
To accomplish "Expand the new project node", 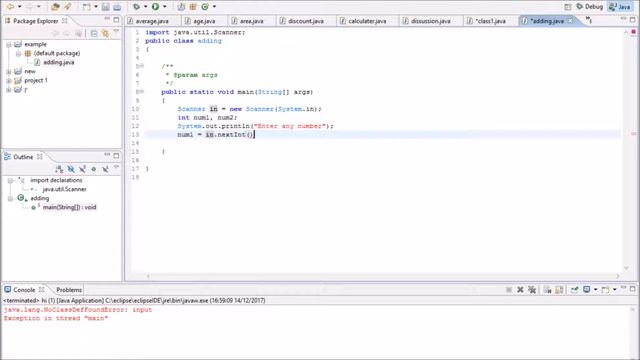I will 9,71.
